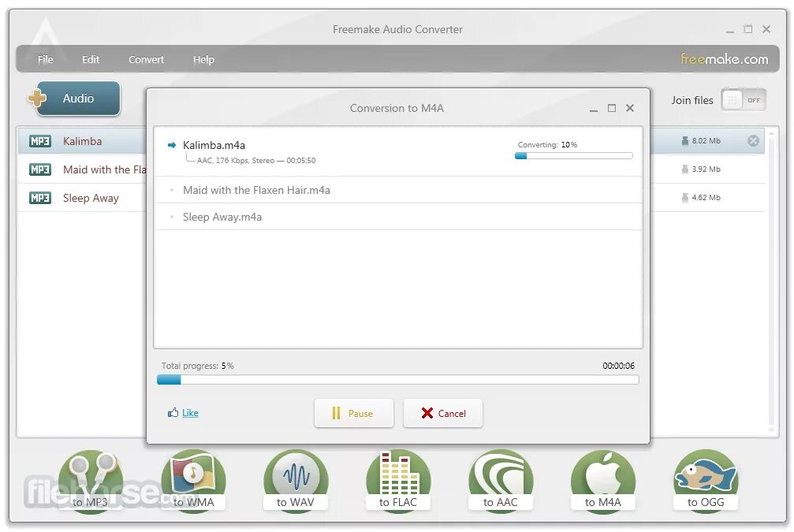Click the arrow icon beside Kalimba.m4a

(x=172, y=145)
